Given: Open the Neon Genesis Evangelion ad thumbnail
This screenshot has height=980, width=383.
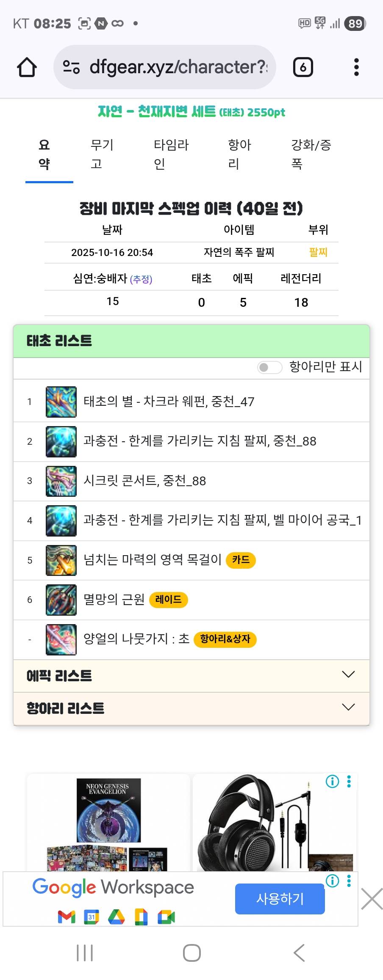Looking at the screenshot, I should pos(108,823).
